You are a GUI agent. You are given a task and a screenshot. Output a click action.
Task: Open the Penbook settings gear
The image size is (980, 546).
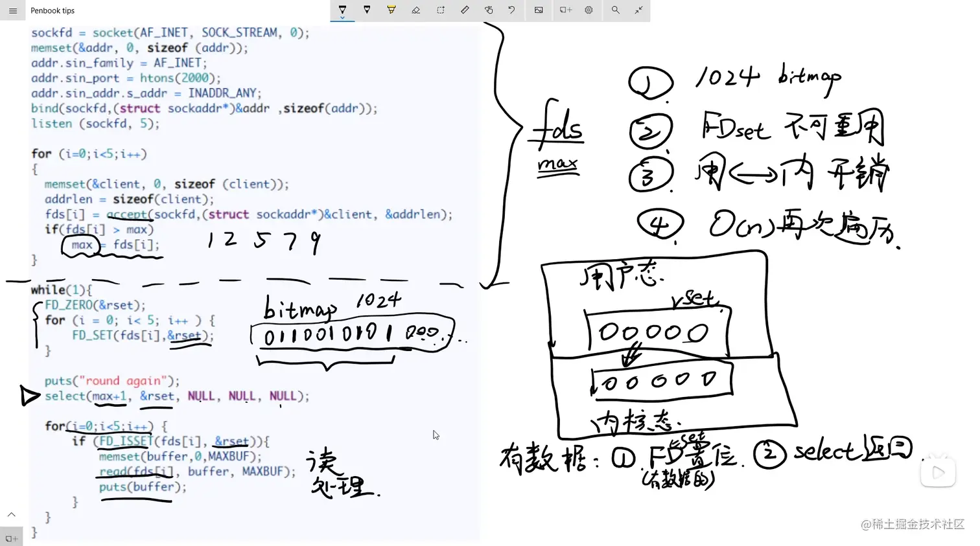click(x=589, y=9)
